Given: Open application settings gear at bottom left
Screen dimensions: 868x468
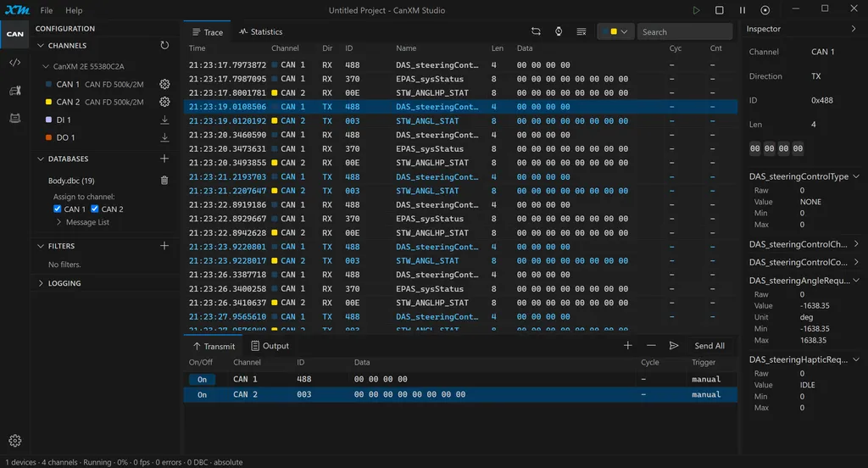Looking at the screenshot, I should point(15,441).
